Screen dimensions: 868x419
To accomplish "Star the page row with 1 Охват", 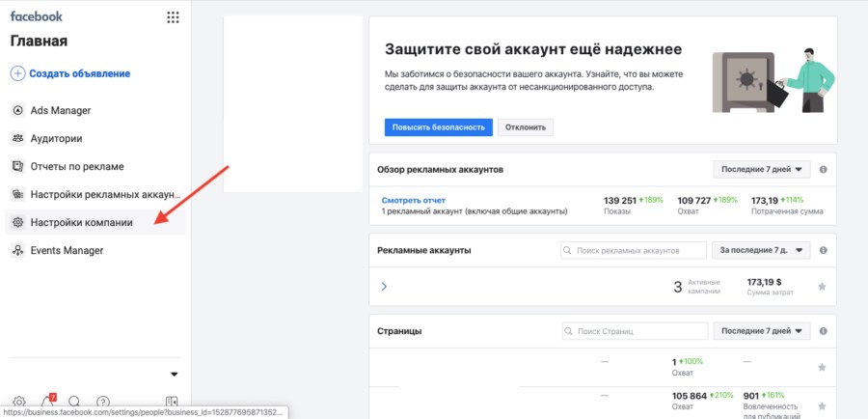I will (822, 367).
